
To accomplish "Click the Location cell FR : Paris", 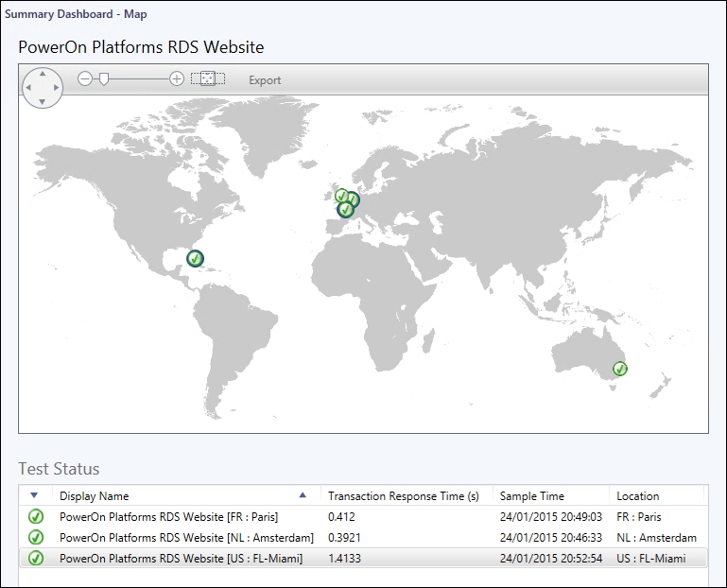I will (x=639, y=516).
